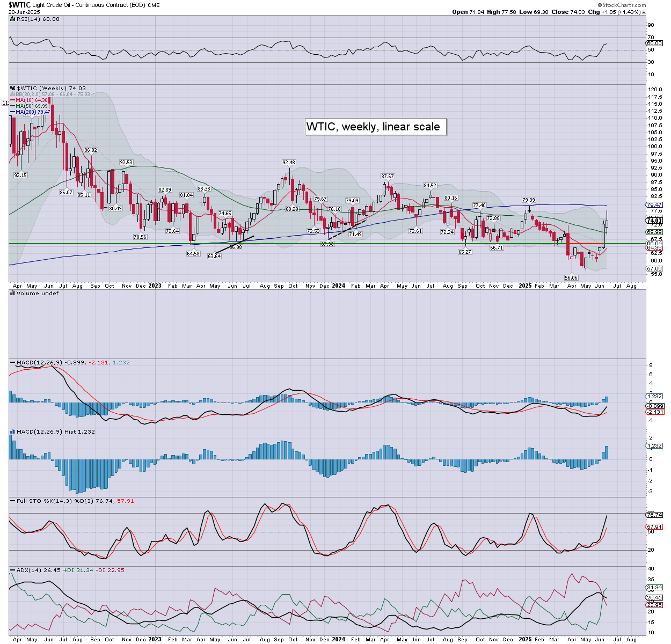Image resolution: width=671 pixels, height=644 pixels.
Task: Click the 56.06 low price label
Action: [571, 278]
